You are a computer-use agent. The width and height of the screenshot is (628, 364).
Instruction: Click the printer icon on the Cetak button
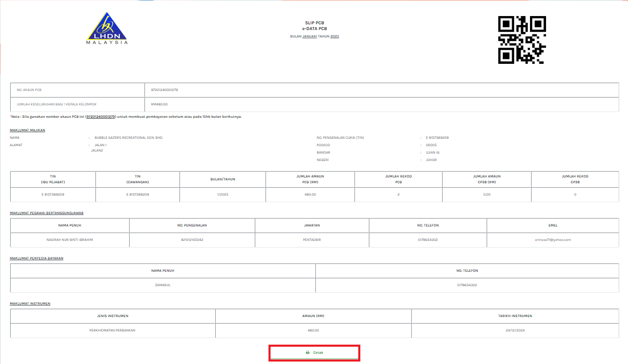[307, 352]
